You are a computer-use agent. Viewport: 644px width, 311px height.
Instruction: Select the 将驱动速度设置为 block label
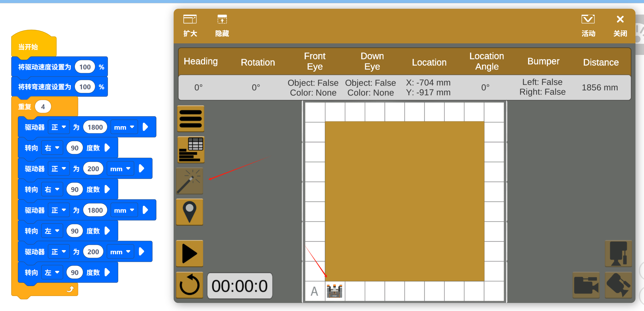click(x=45, y=67)
